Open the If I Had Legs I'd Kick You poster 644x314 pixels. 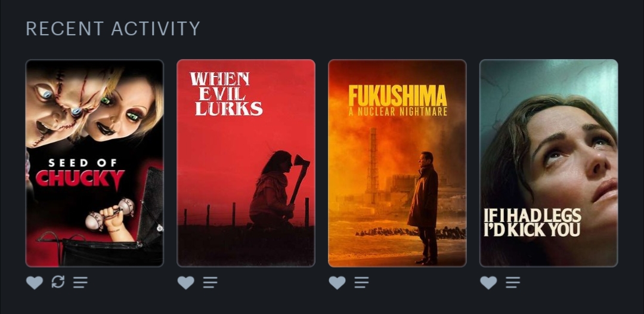[x=549, y=163]
